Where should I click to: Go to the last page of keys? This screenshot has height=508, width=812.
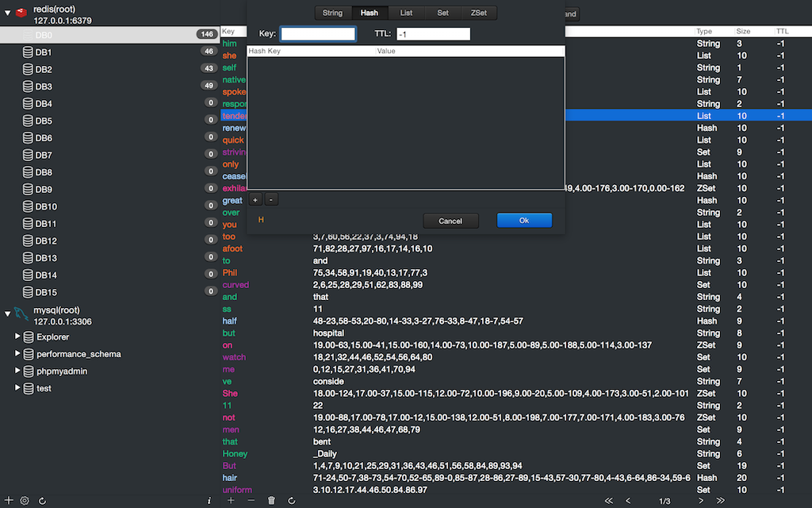(x=721, y=501)
